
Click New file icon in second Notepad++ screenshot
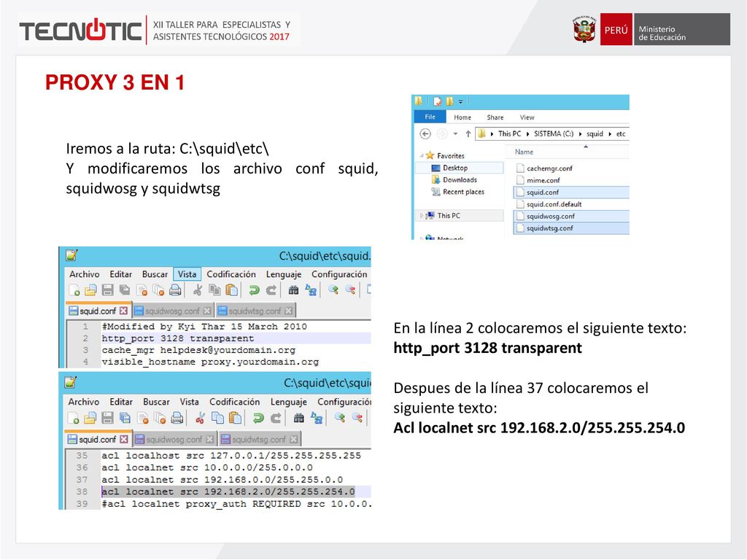(x=74, y=418)
